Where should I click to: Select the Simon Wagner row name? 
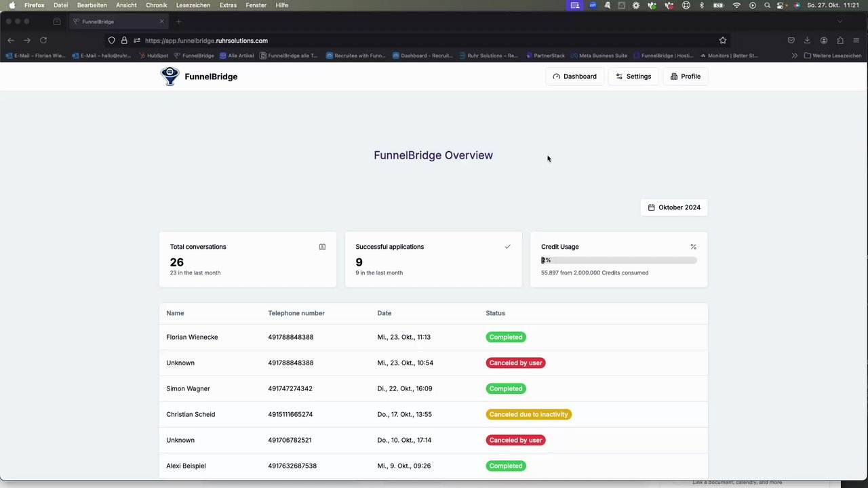188,388
